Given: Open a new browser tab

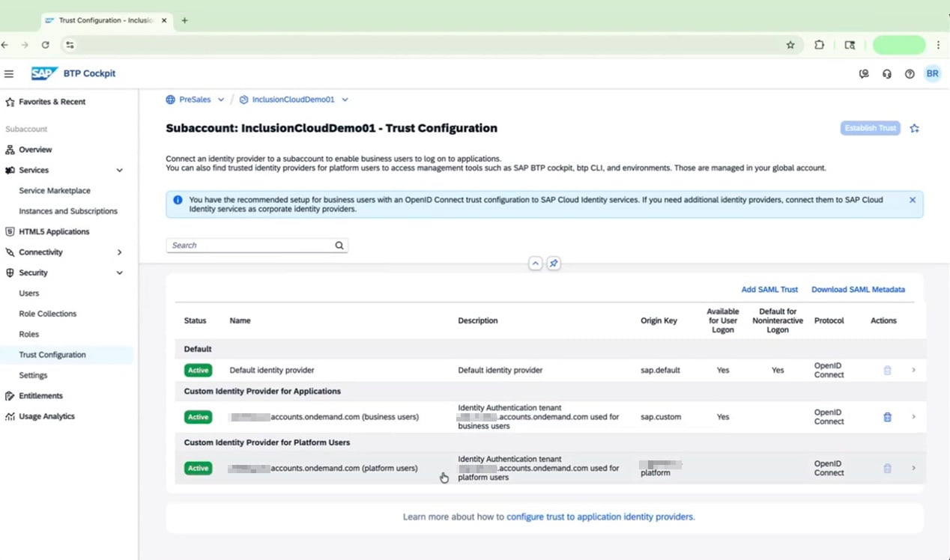Looking at the screenshot, I should click(x=184, y=20).
